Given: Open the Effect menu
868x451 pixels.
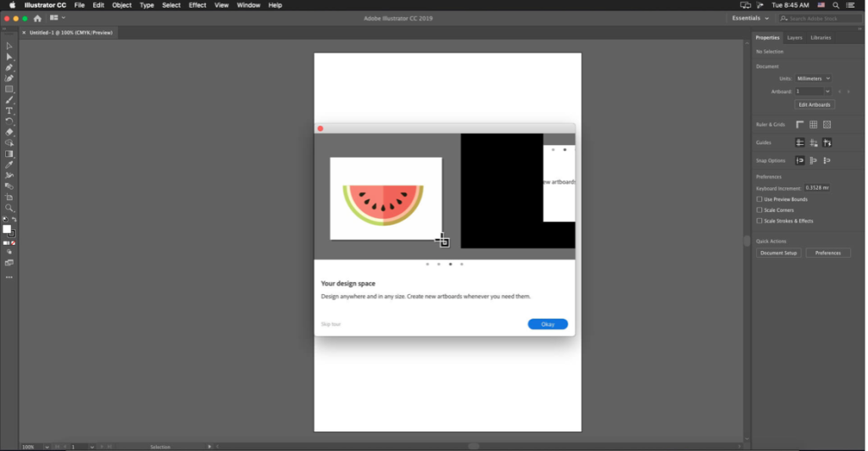Looking at the screenshot, I should pyautogui.click(x=197, y=5).
